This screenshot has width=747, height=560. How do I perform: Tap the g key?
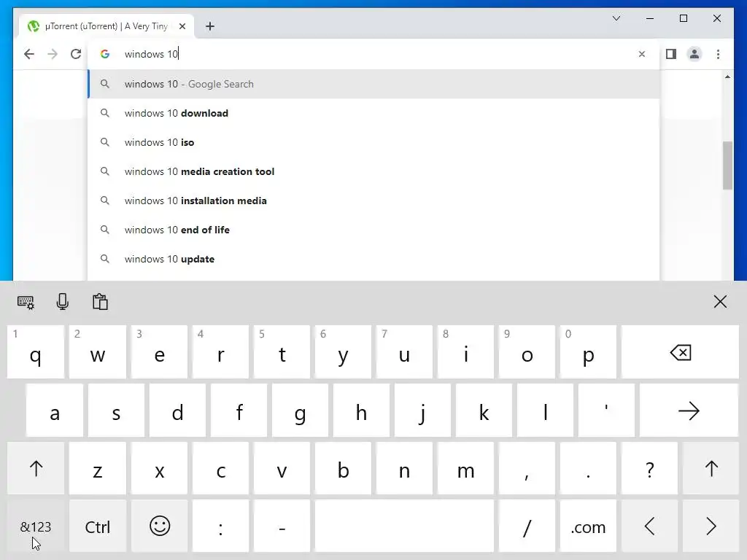point(300,411)
